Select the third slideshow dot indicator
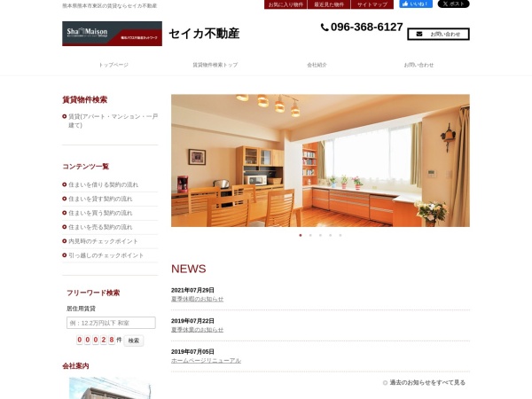Screen dimensions: 532x399 [320, 236]
